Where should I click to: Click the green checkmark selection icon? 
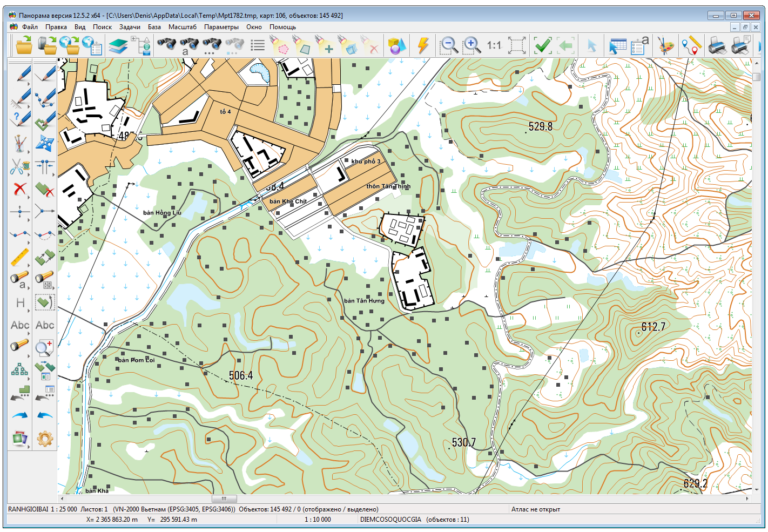coord(542,45)
